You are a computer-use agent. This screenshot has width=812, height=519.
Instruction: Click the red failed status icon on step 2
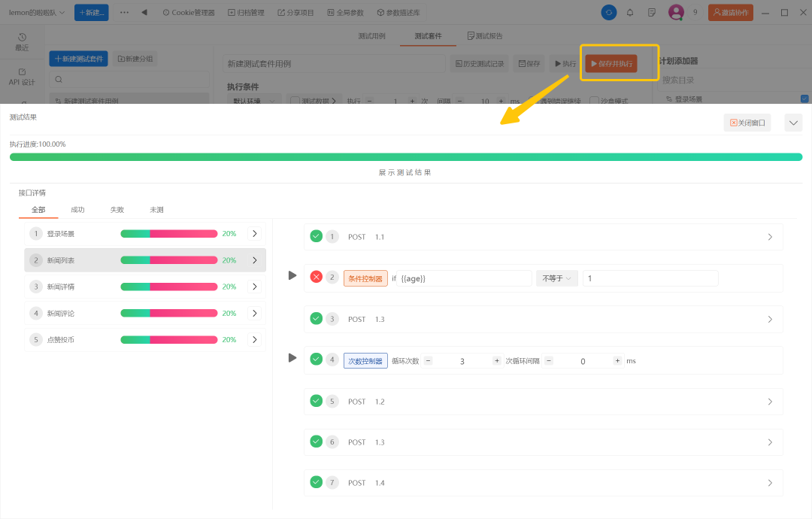pos(316,277)
